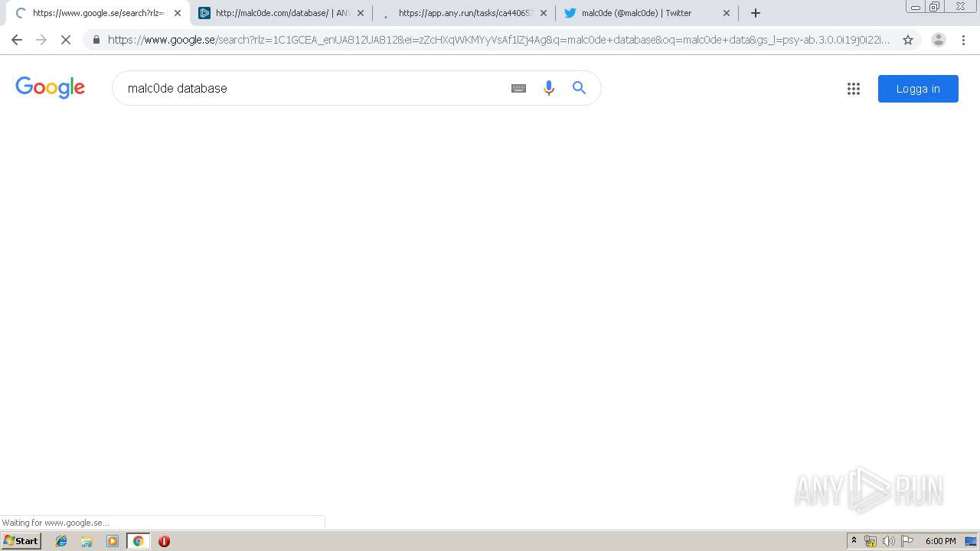
Task: Close the app.any.run tab
Action: click(544, 13)
